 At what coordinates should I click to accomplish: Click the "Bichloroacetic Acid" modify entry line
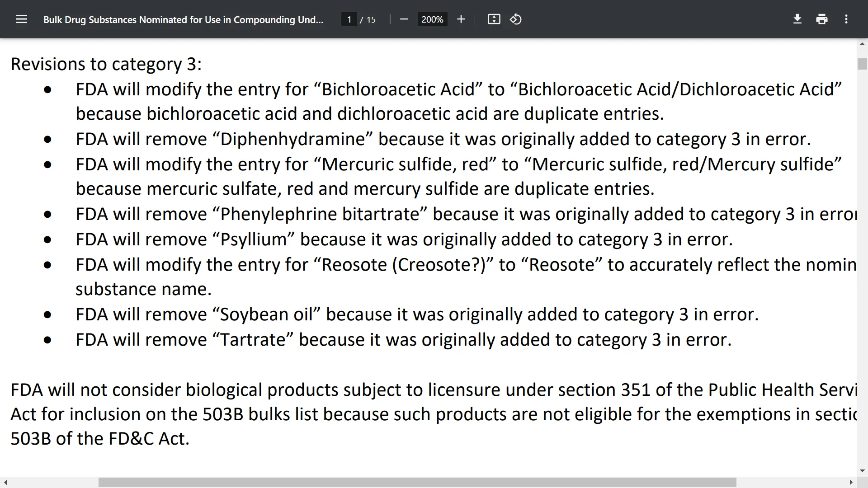(459, 89)
